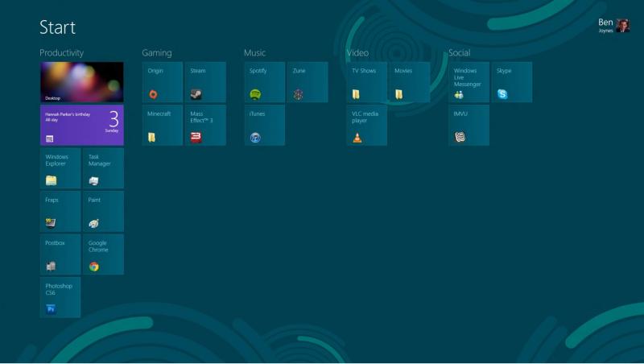Open the Minecraft folder icon
Screen dimensions: 644x364
[x=151, y=137]
